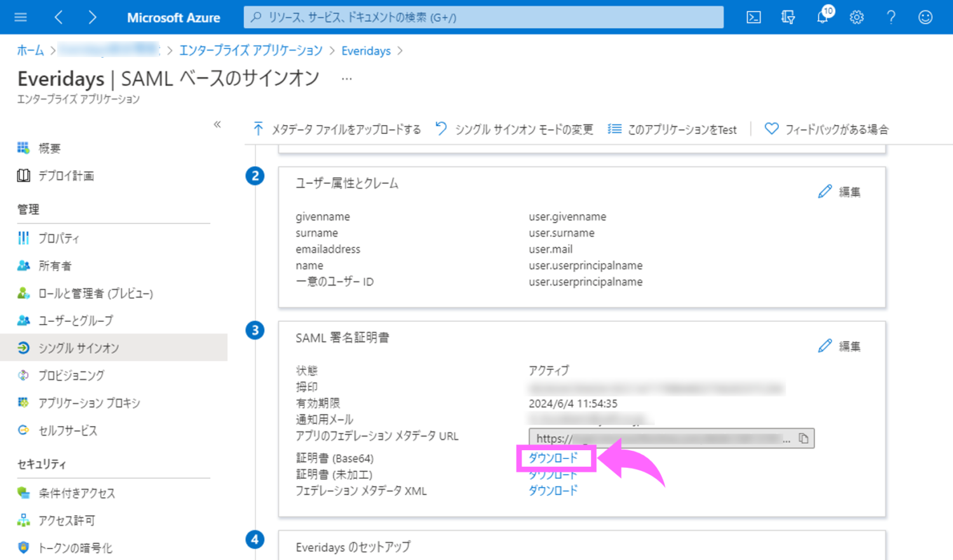Download the federation metadata XML
Viewport: 953px width, 560px height.
tap(553, 491)
